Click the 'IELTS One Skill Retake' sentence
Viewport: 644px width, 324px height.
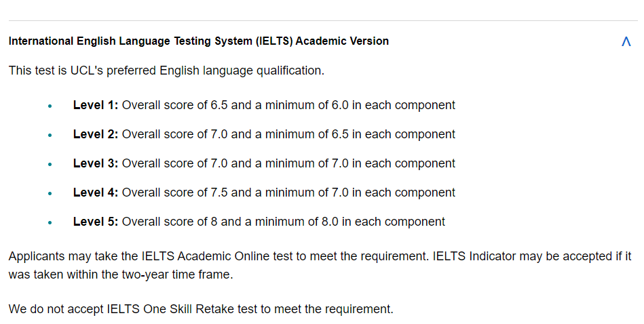pyautogui.click(x=201, y=309)
